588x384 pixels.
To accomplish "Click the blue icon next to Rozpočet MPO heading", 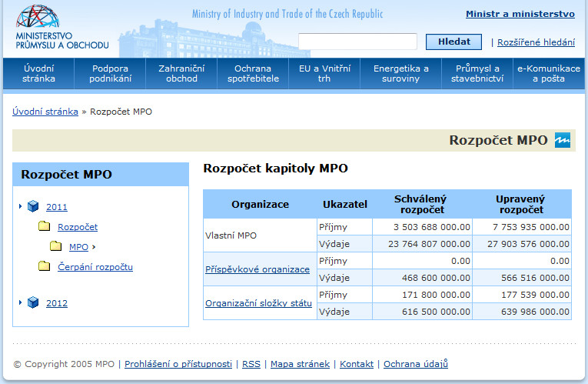I will [x=563, y=140].
